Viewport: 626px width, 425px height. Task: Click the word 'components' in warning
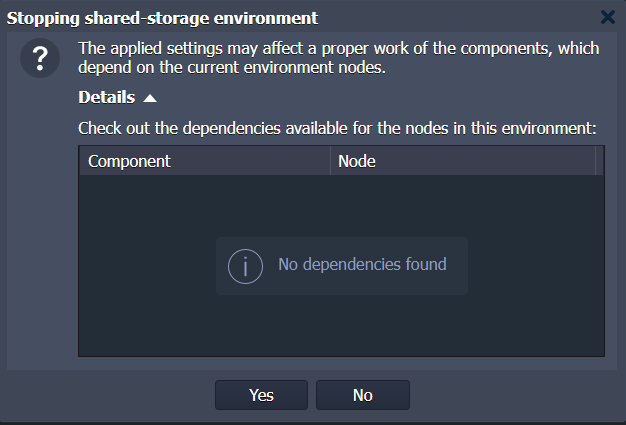[x=506, y=48]
